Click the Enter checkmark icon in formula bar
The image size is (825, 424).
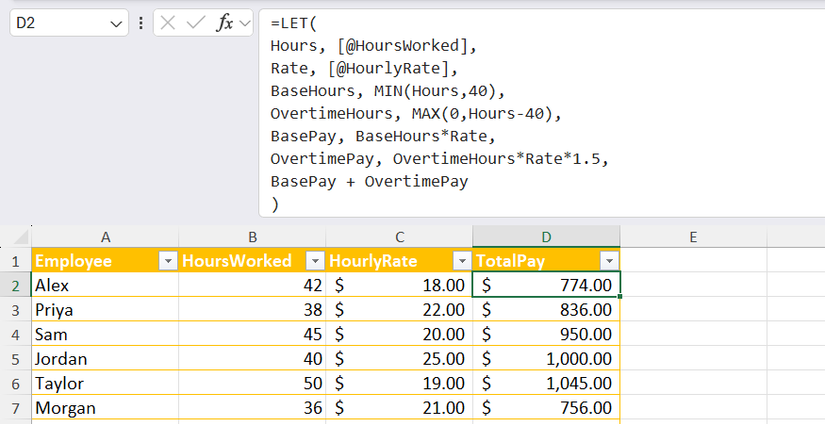coord(196,23)
